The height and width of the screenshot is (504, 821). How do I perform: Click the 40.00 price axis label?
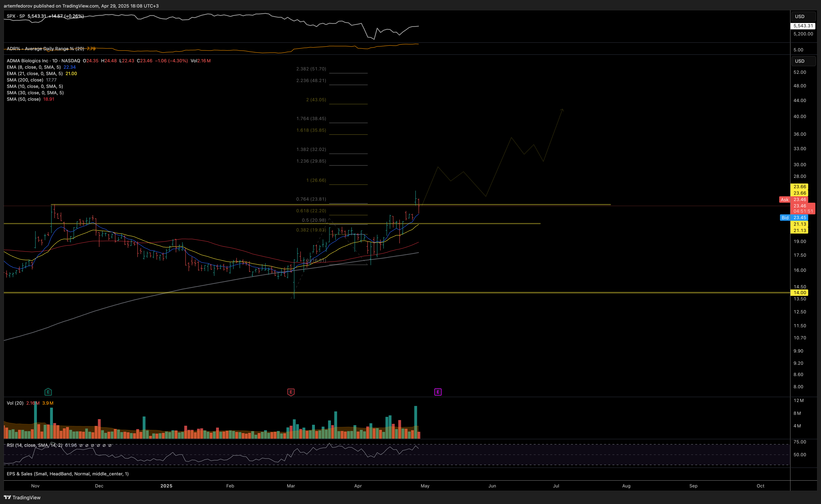800,116
